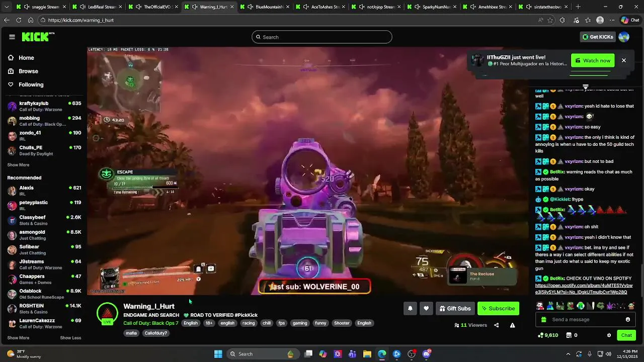Mute the snaggle Stream tab audio
644x362 pixels.
(x=26, y=7)
